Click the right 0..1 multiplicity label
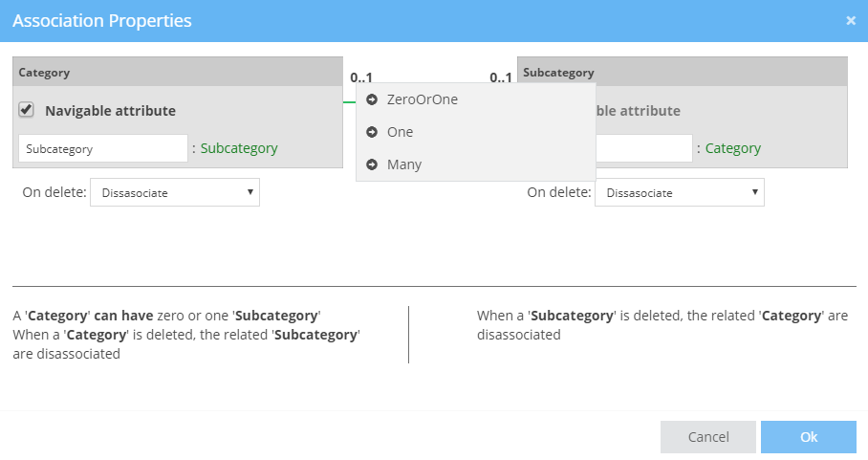The image size is (868, 460). (501, 77)
